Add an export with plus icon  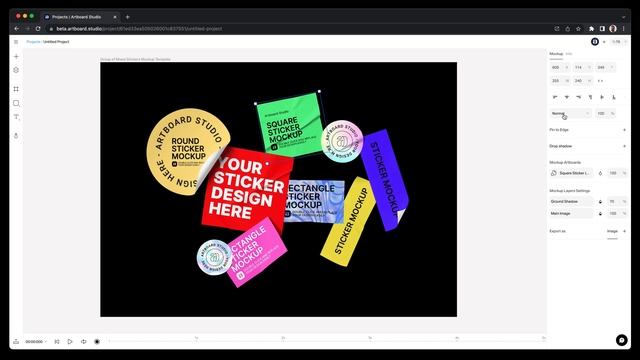tap(624, 231)
